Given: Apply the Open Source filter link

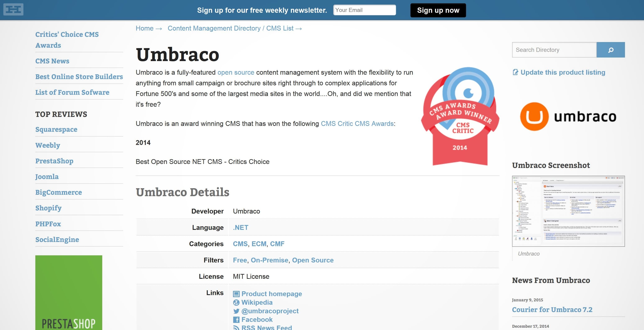Looking at the screenshot, I should 313,260.
